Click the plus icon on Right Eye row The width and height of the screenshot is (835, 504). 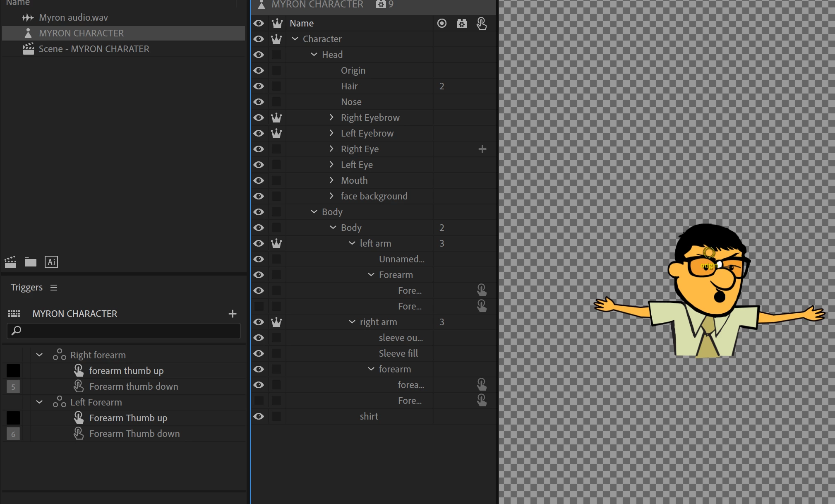482,149
